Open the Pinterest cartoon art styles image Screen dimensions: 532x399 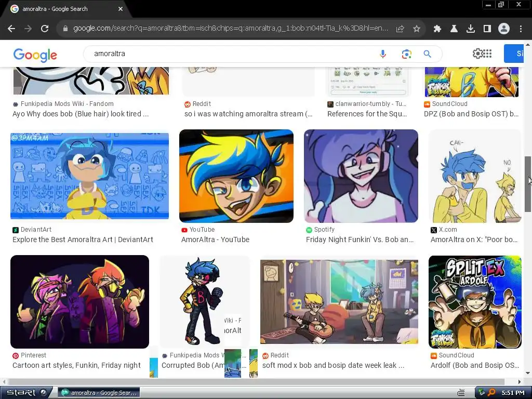79,302
